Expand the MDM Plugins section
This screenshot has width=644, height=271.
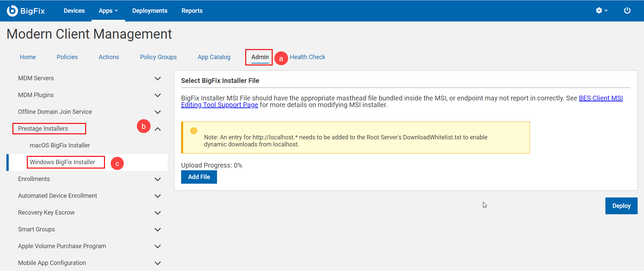158,95
